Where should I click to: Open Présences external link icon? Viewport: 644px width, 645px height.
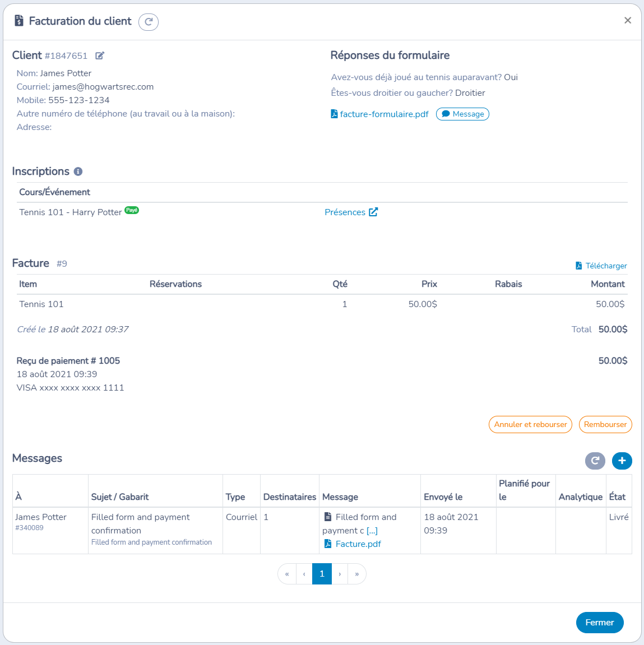(x=373, y=212)
